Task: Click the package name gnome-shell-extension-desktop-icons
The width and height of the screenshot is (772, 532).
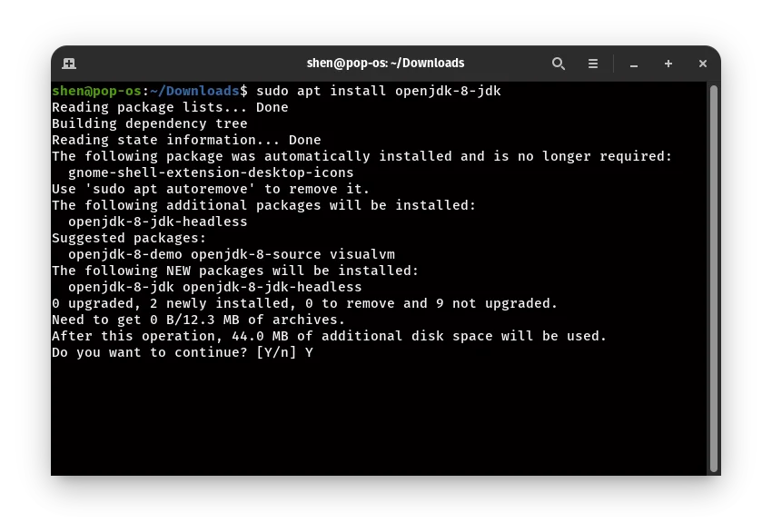Action: pos(211,172)
